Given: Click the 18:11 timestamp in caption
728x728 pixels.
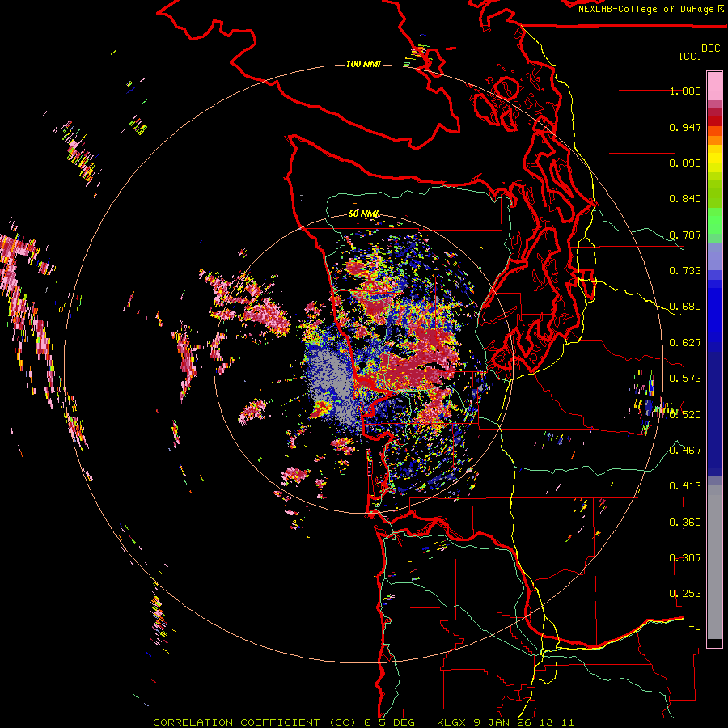Looking at the screenshot, I should pos(559,722).
